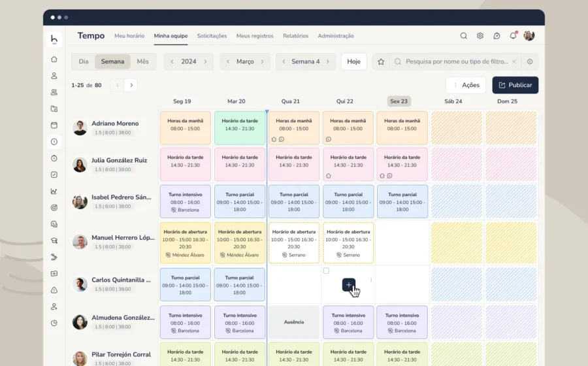The width and height of the screenshot is (588, 366).
Task: Open the people group sidebar icon
Action: tap(54, 92)
